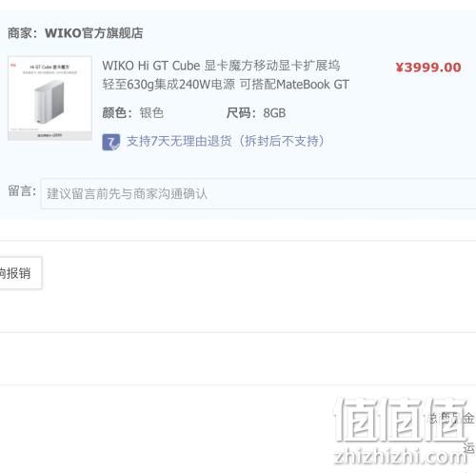Click the Hi GT Cube caption inside the thumbnail
The image size is (476, 473).
tap(50, 67)
